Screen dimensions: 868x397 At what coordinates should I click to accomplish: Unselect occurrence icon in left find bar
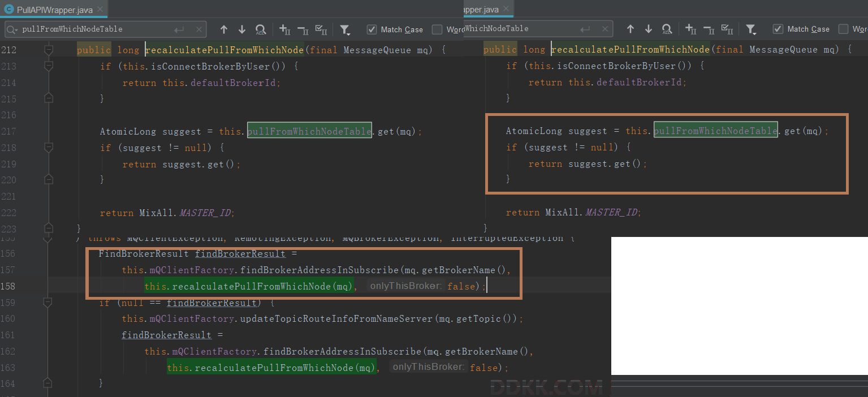click(303, 29)
